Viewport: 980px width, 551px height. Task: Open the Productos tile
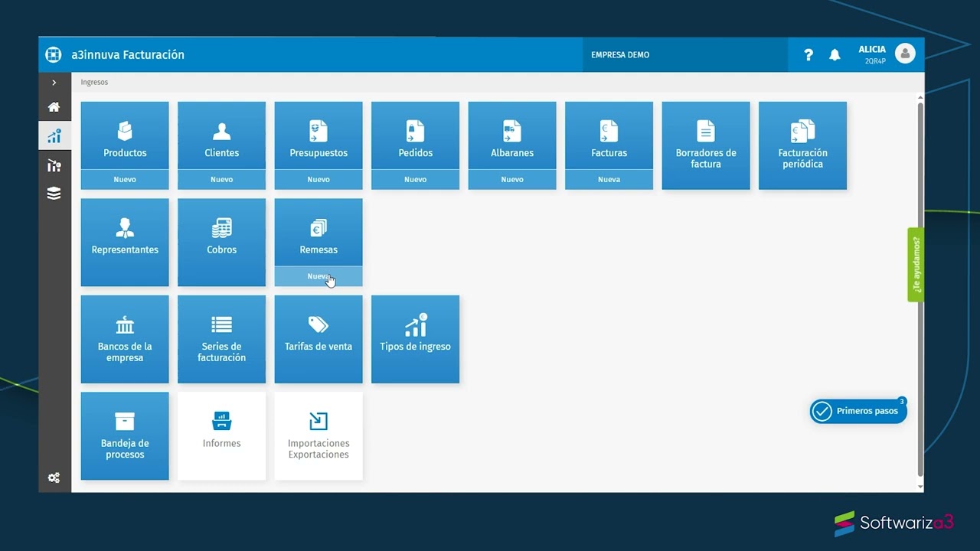(125, 135)
